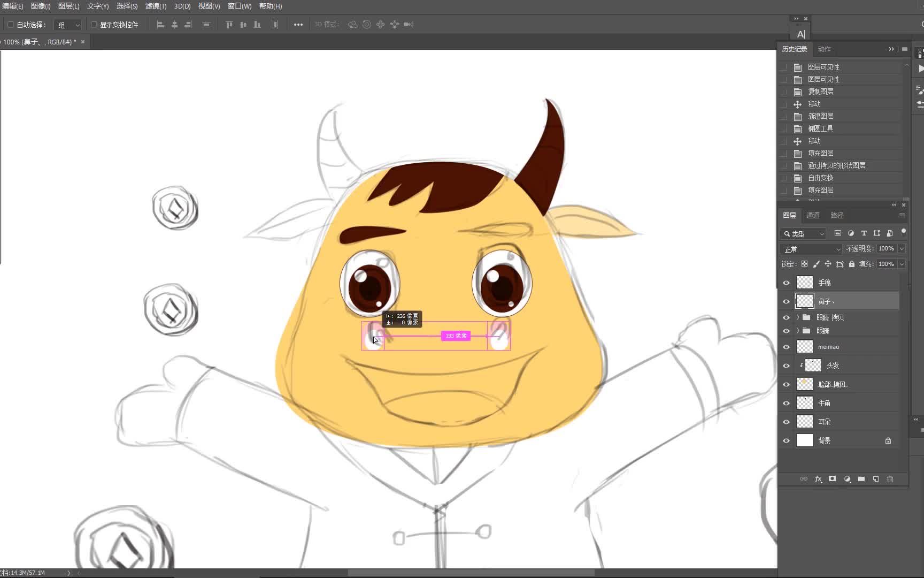
Task: Click the add layer mask icon
Action: click(832, 479)
